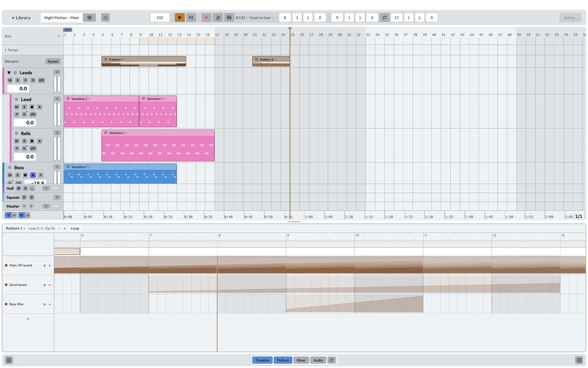Open the Bells track settings gear
588x368 pixels.
click(x=16, y=134)
